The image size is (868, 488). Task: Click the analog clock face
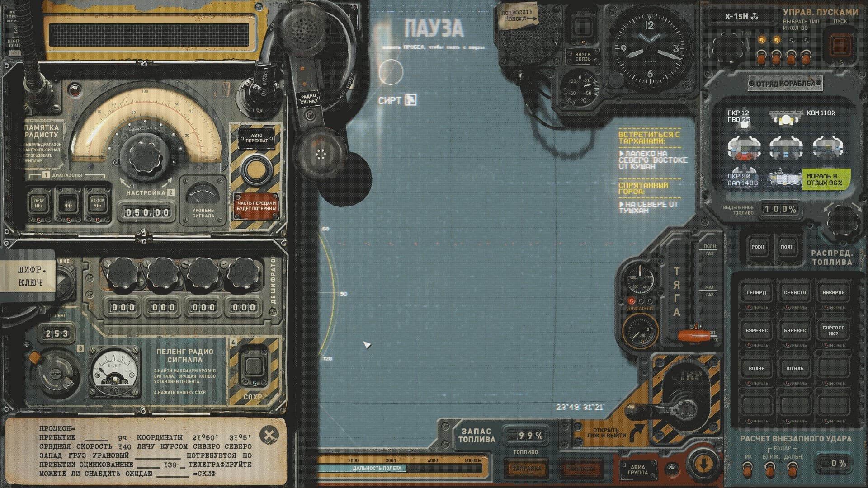(x=650, y=49)
